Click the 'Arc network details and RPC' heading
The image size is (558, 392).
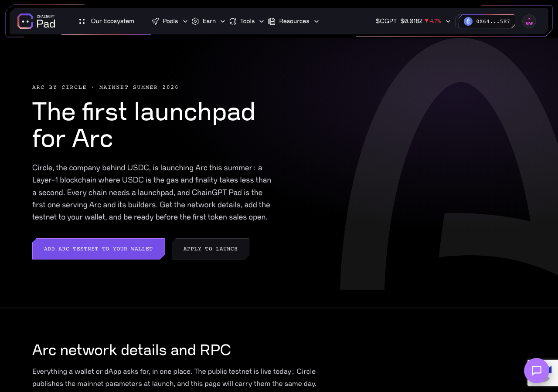click(132, 350)
